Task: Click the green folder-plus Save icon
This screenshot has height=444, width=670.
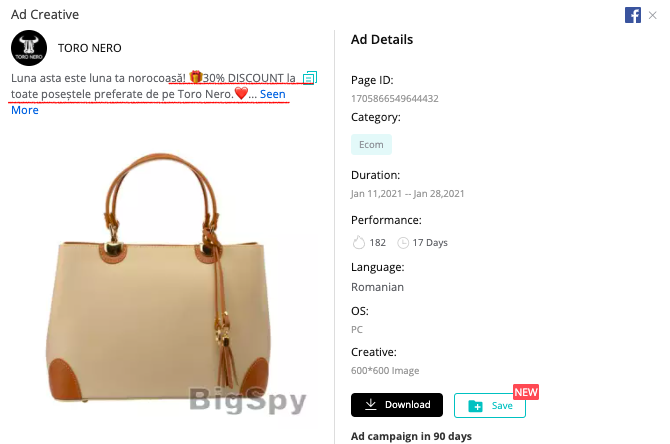Action: tap(476, 406)
